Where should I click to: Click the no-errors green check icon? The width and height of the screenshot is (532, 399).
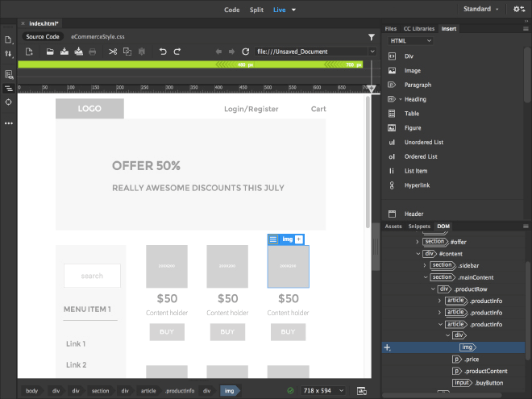(290, 391)
